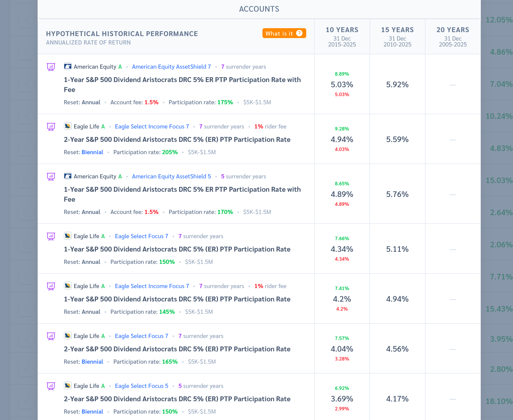Click the American Equity logo in the AssetShield 7 row
513x420 pixels.
[x=68, y=66]
